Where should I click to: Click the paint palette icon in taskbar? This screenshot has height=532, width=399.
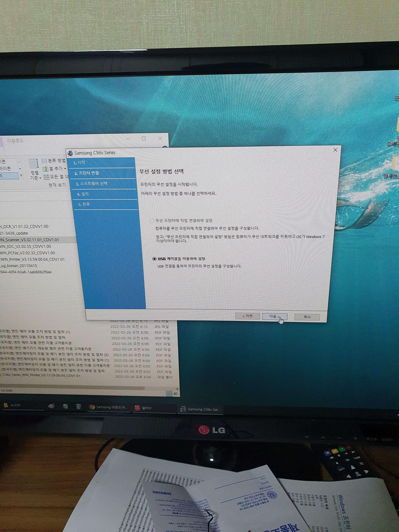pos(51,406)
